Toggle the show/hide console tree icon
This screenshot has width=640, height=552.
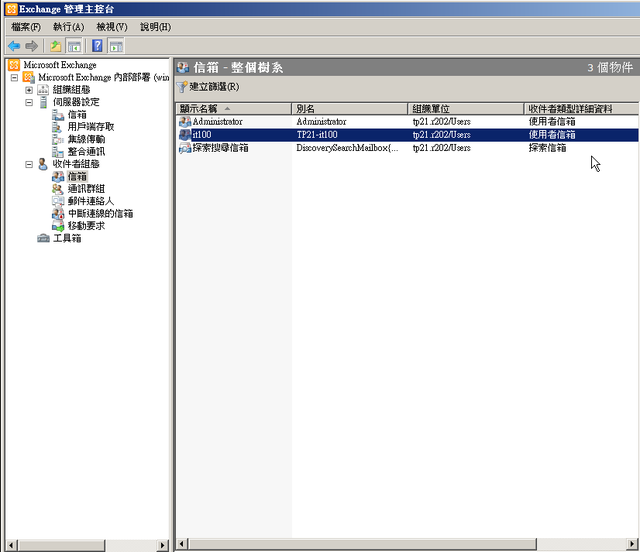pos(74,46)
